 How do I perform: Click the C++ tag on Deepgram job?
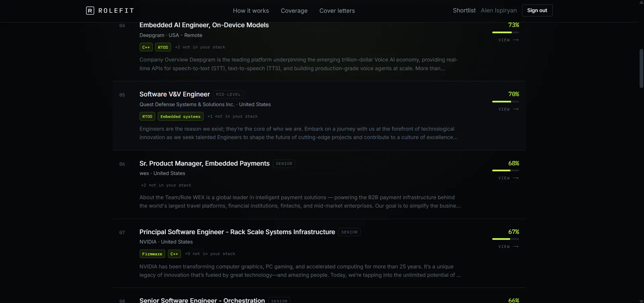pos(146,47)
